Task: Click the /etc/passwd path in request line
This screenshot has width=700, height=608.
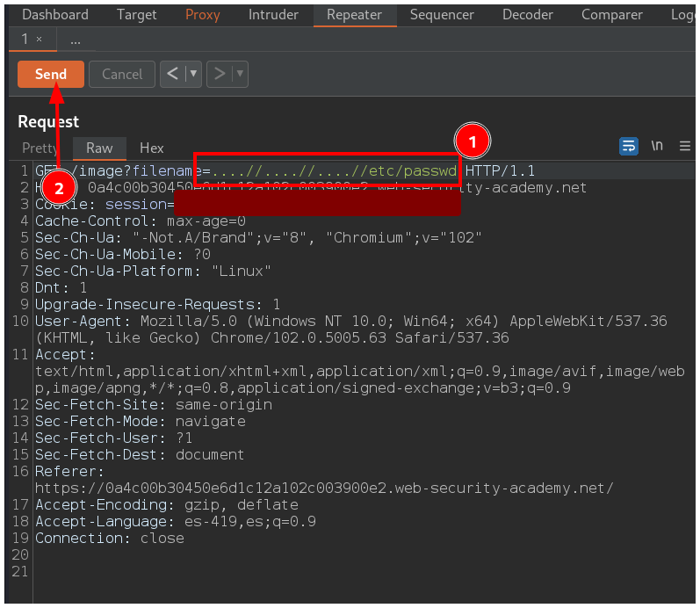Action: click(420, 170)
